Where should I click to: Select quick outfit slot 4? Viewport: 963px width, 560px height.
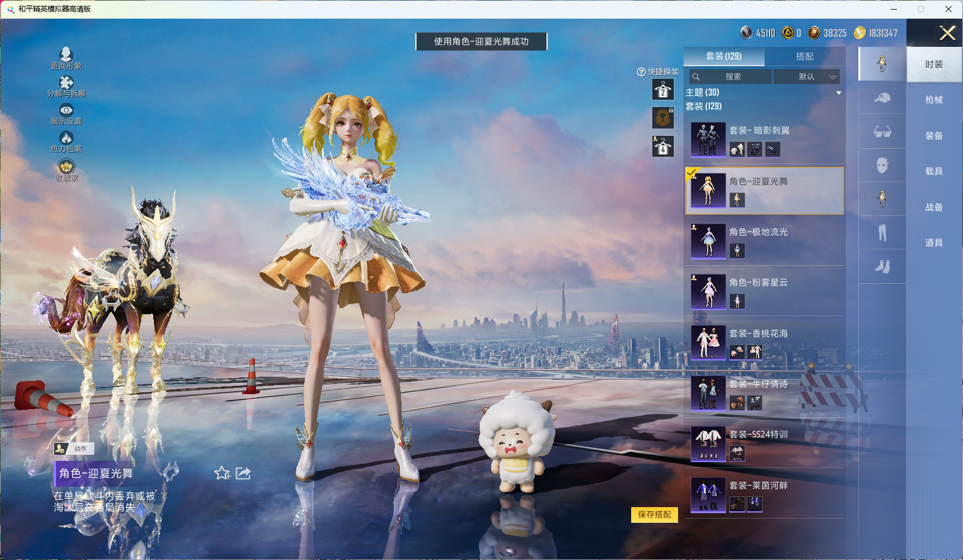[x=663, y=146]
